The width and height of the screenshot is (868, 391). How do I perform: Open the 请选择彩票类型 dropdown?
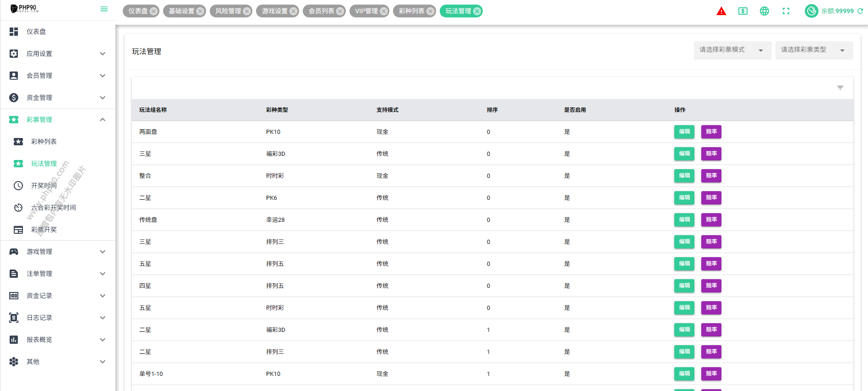(813, 50)
